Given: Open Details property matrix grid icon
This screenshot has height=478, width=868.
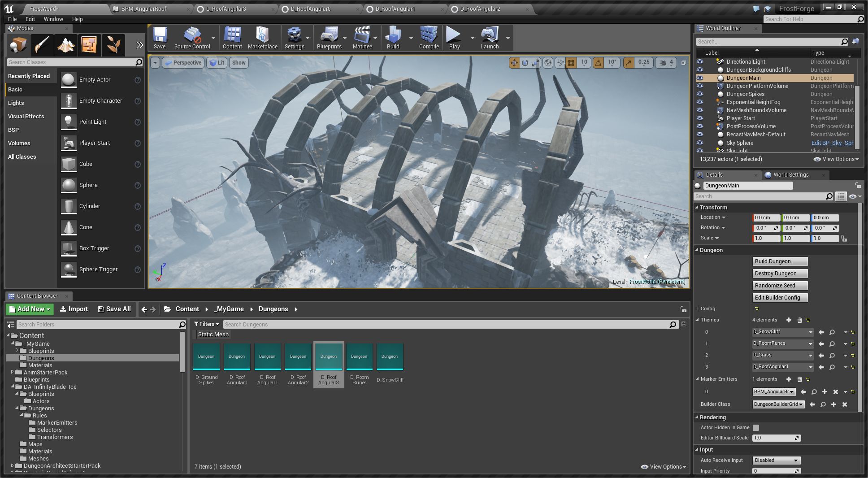Looking at the screenshot, I should [x=841, y=196].
